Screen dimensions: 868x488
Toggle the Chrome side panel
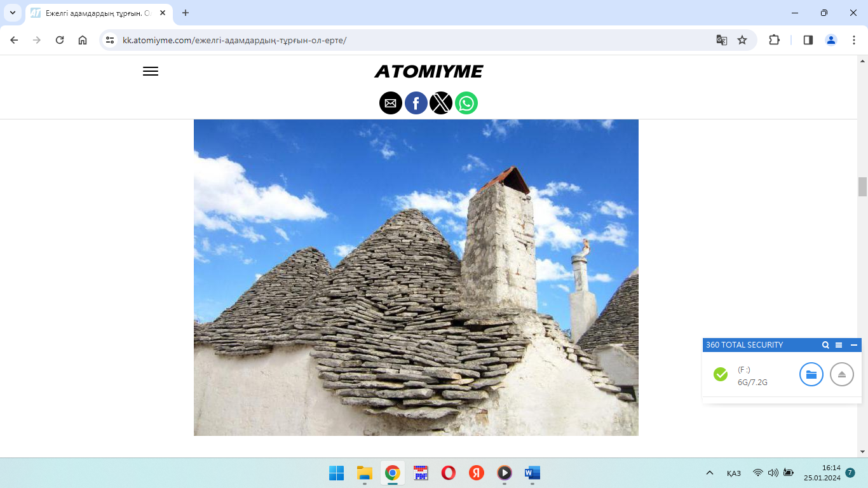tap(808, 40)
